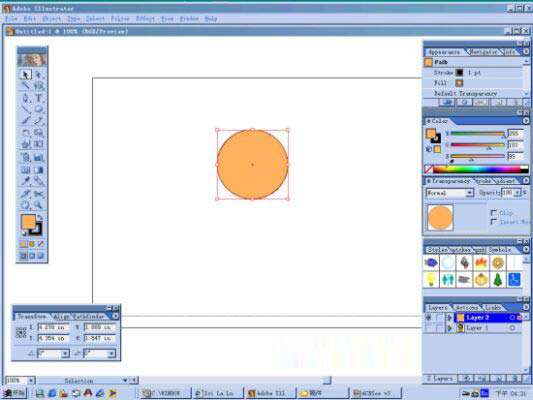Viewport: 533px width, 400px height.
Task: Select the Type tool
Action: pos(39,98)
